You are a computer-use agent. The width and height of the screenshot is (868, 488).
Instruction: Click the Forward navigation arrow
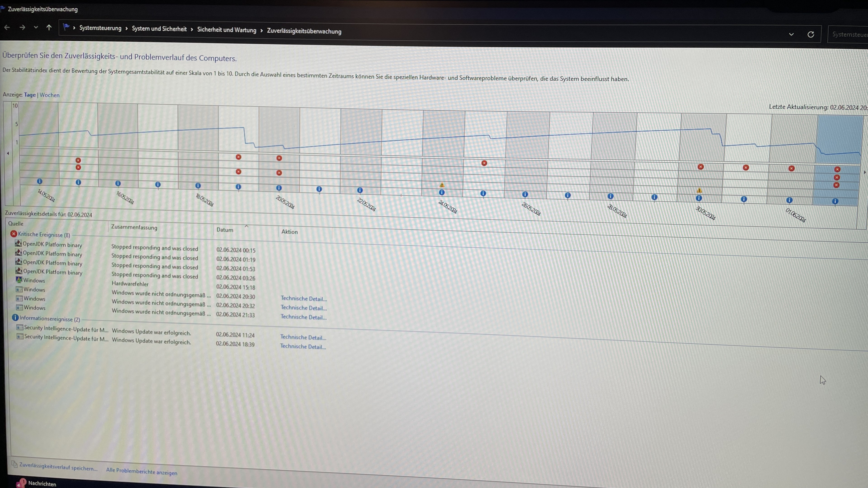[22, 27]
